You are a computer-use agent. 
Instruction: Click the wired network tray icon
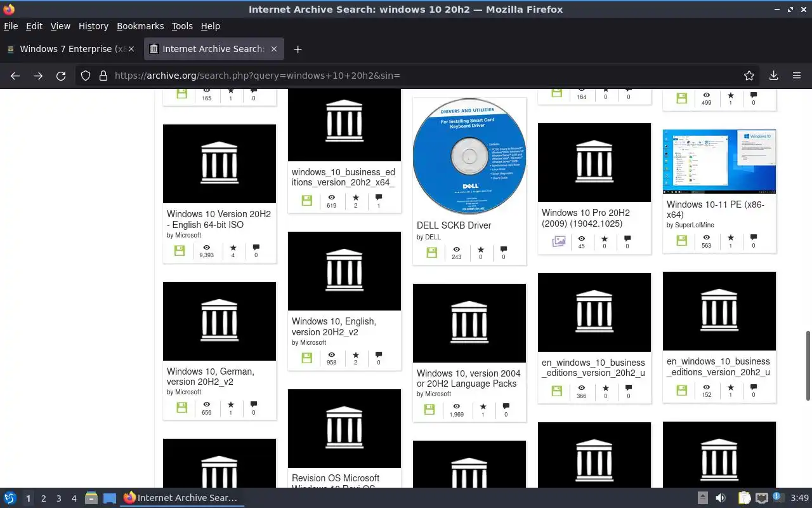(762, 498)
